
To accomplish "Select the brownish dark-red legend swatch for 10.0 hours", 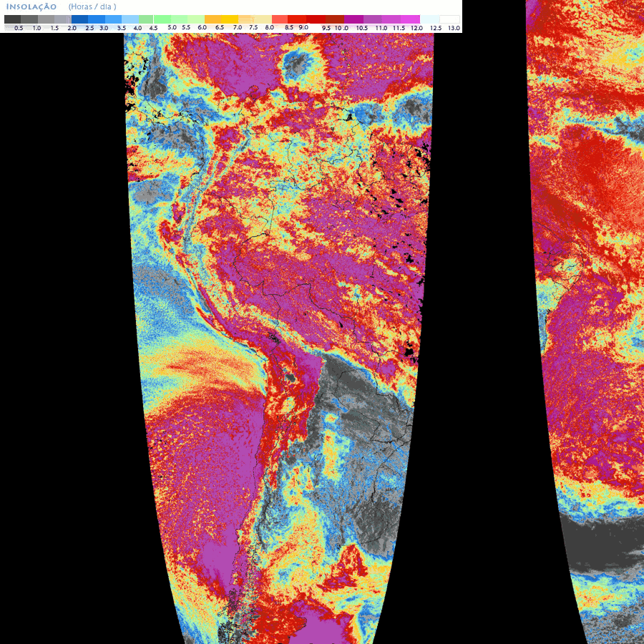I will 335,19.
